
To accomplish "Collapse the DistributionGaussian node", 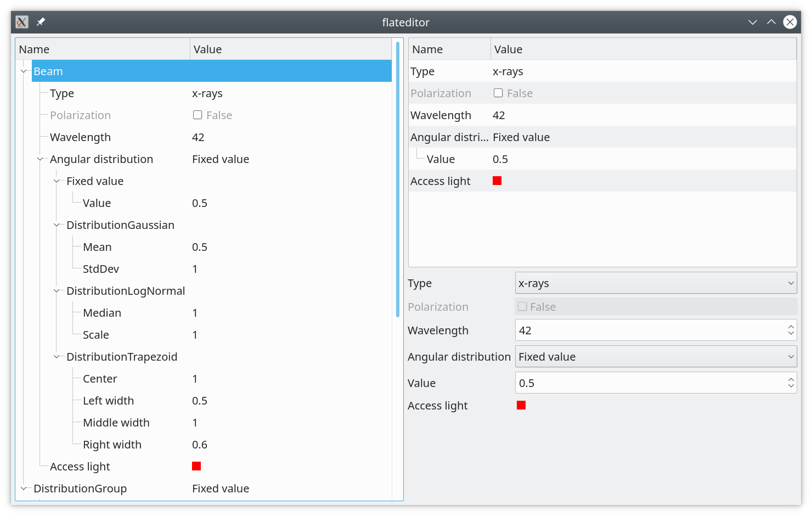I will (x=57, y=225).
